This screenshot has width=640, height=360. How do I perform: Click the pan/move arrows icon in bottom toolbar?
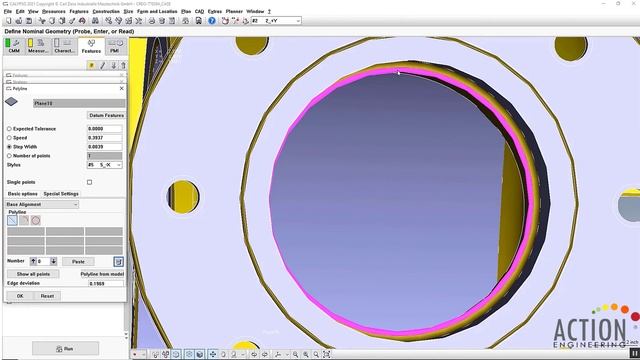coord(213,354)
